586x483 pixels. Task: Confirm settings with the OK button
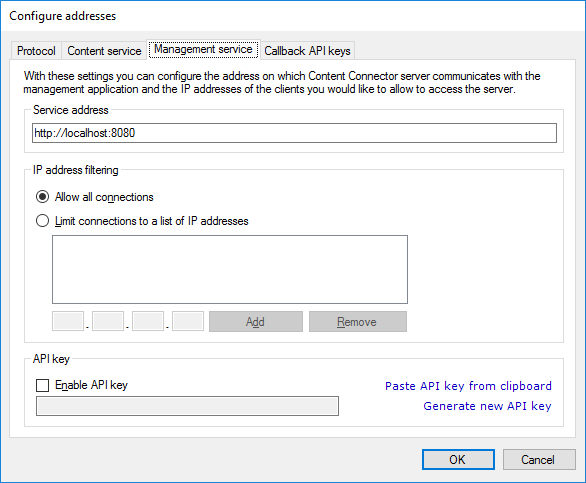458,459
